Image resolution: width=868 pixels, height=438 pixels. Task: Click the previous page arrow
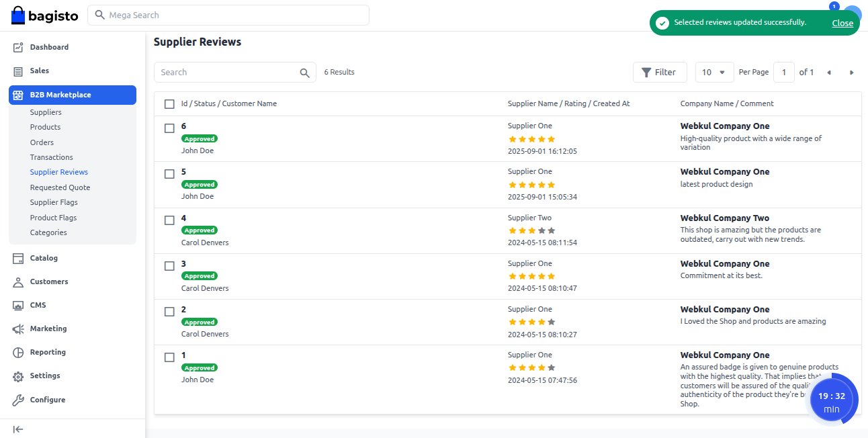829,72
